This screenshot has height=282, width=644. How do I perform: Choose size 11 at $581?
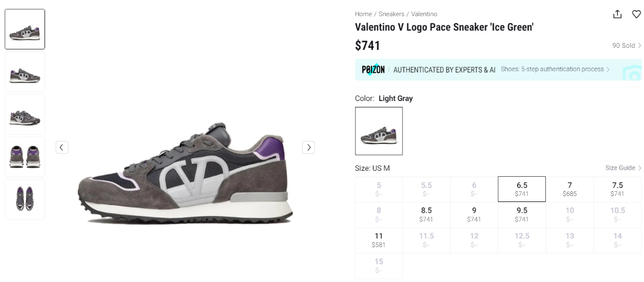(378, 240)
